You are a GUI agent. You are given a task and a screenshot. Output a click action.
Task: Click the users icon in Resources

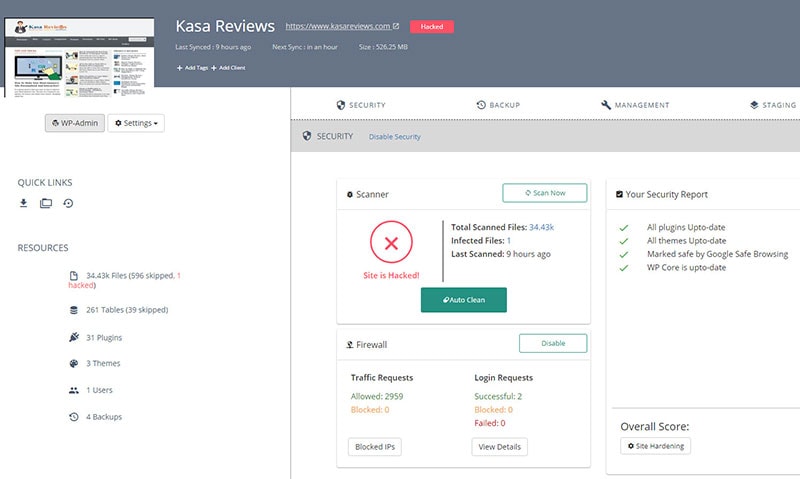(x=73, y=390)
